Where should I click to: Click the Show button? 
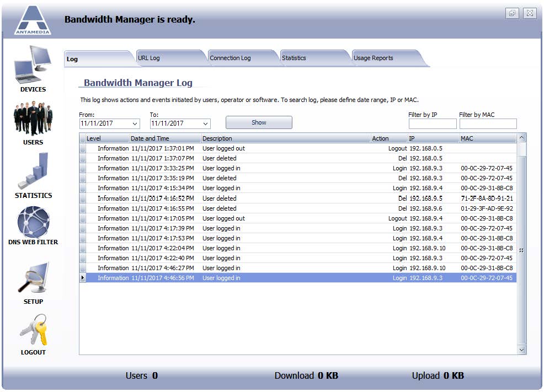259,122
